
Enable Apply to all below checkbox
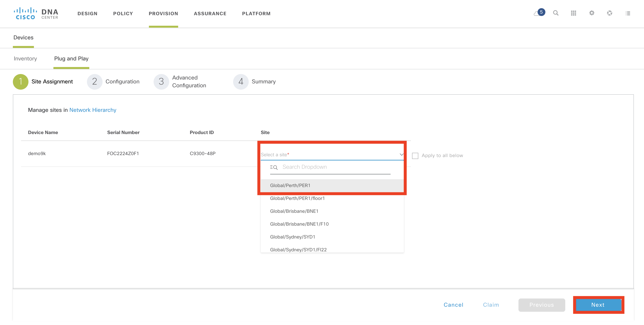tap(415, 156)
